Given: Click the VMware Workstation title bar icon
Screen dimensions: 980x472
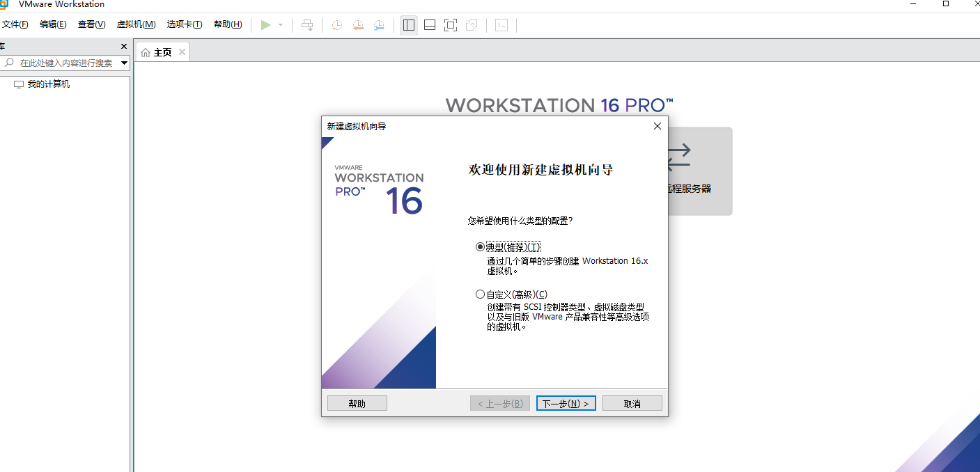Looking at the screenshot, I should [x=3, y=4].
